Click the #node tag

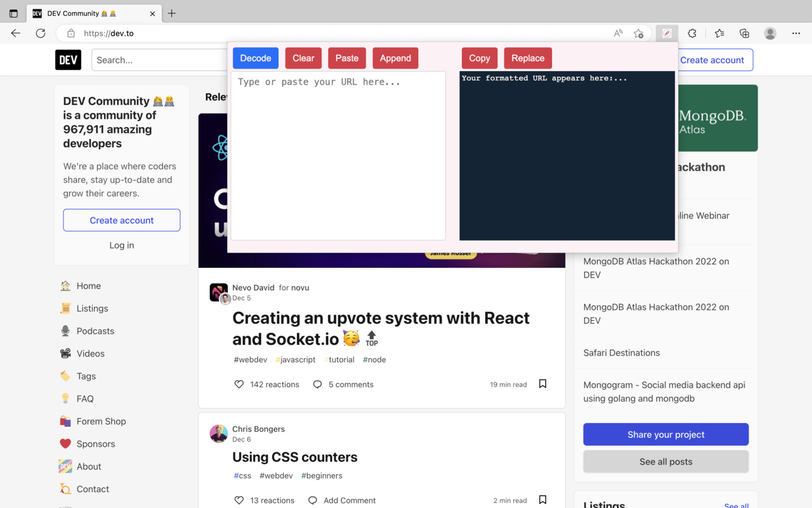click(374, 359)
